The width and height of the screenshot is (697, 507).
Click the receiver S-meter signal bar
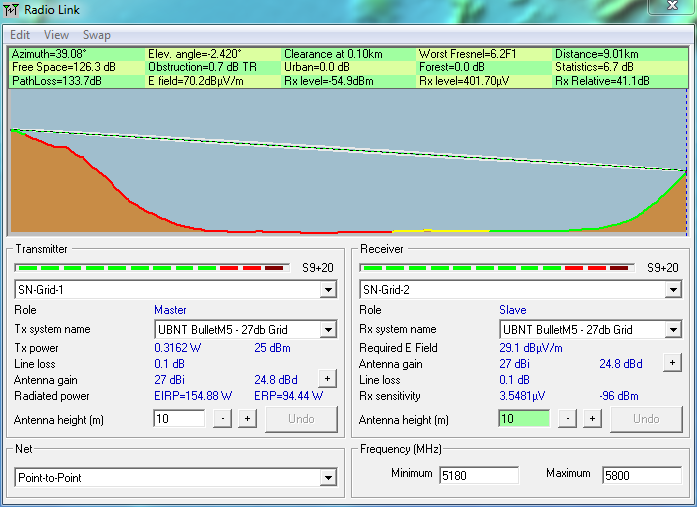pyautogui.click(x=497, y=268)
